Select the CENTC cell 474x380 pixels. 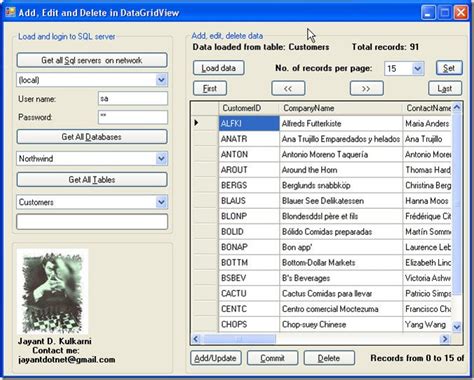click(x=249, y=309)
